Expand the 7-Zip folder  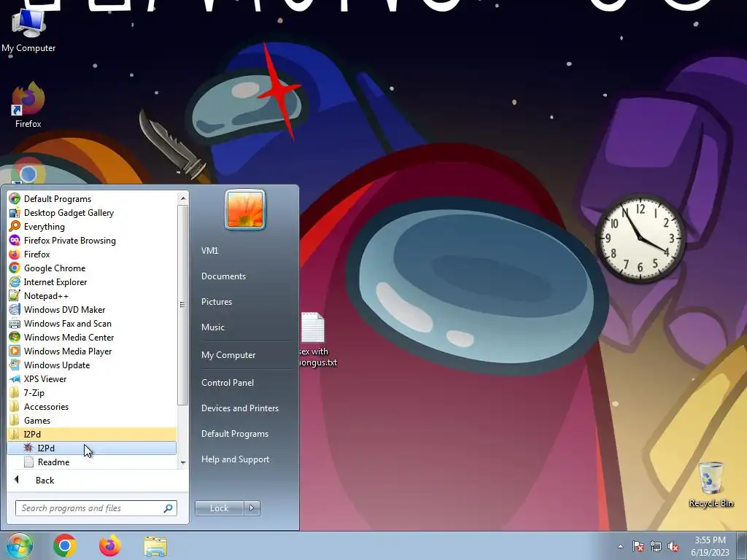click(92, 392)
